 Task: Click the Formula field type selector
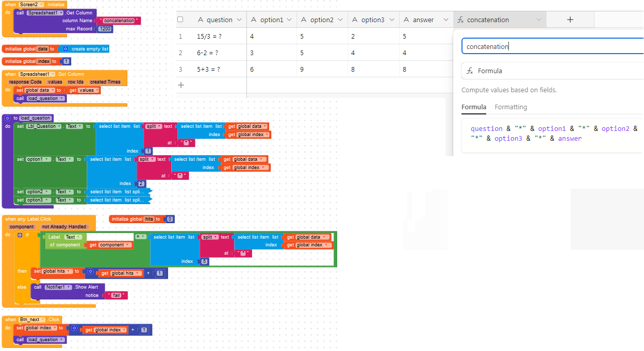(552, 71)
